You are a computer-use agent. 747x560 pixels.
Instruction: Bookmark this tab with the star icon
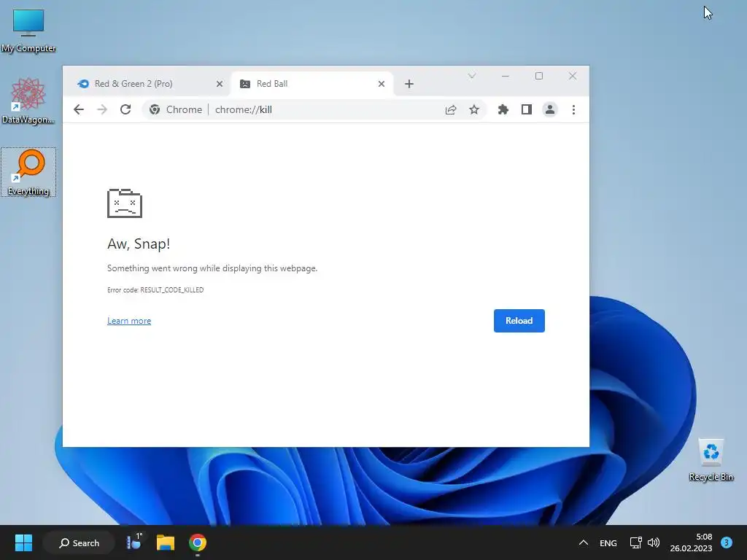click(474, 109)
